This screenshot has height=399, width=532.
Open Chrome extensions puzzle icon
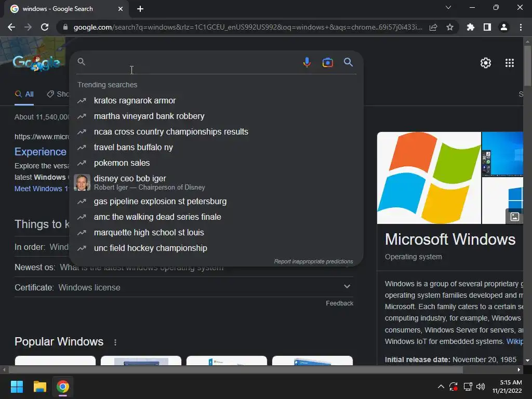[471, 27]
